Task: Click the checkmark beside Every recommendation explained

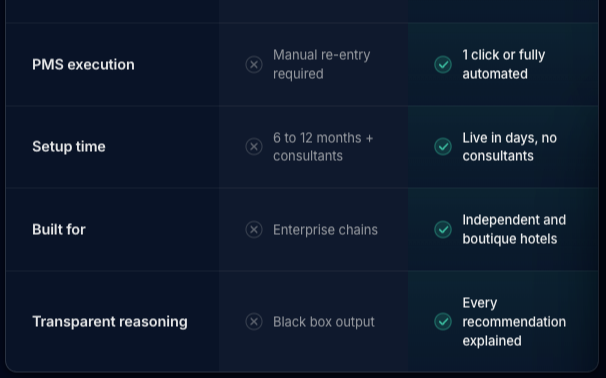Action: click(443, 322)
